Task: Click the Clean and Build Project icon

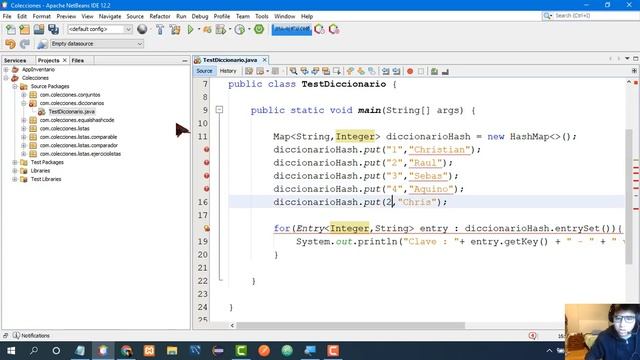Action: 175,29
